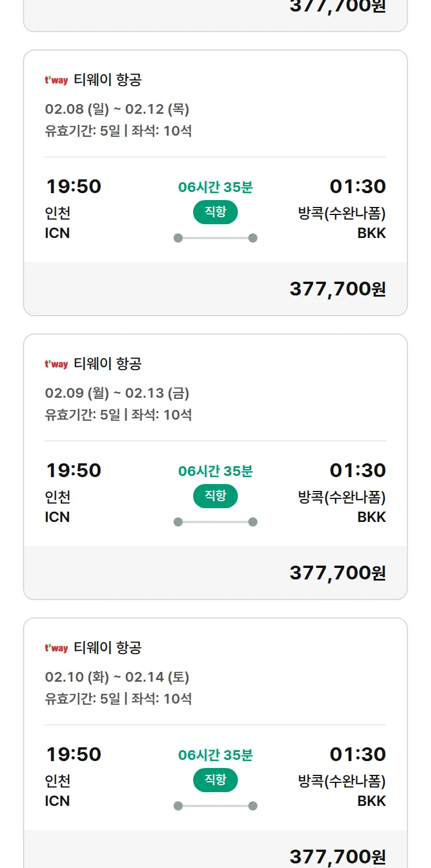This screenshot has height=868, width=431.
Task: Click 방콕(수완나폼) destination on 02.10 flight
Action: click(342, 781)
